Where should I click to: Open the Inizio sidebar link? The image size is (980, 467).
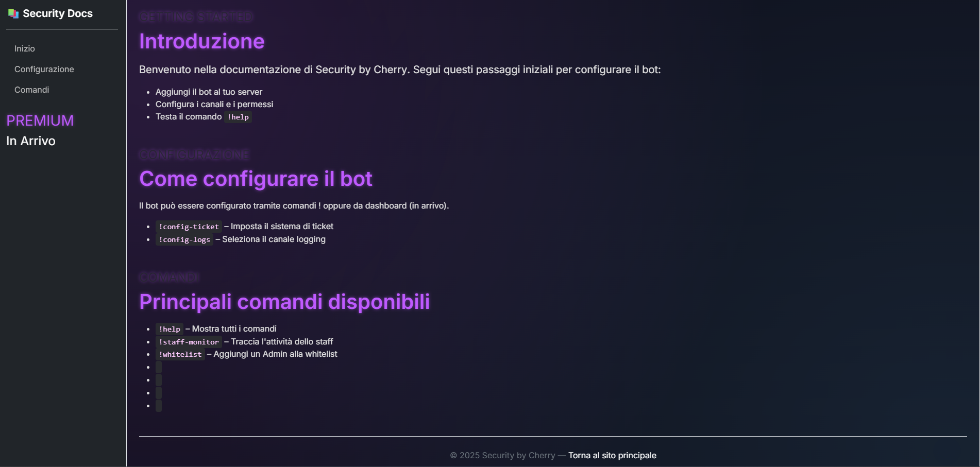click(x=25, y=48)
